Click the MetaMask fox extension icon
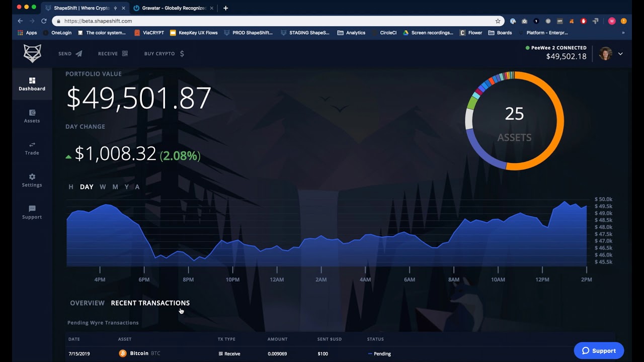Image resolution: width=644 pixels, height=362 pixels. pos(572,21)
